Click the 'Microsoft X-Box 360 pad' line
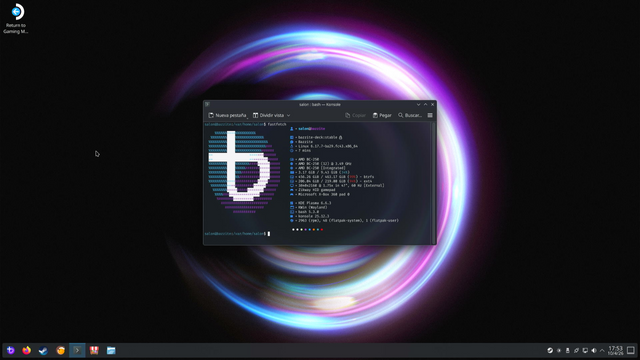The width and height of the screenshot is (640, 360). click(324, 194)
